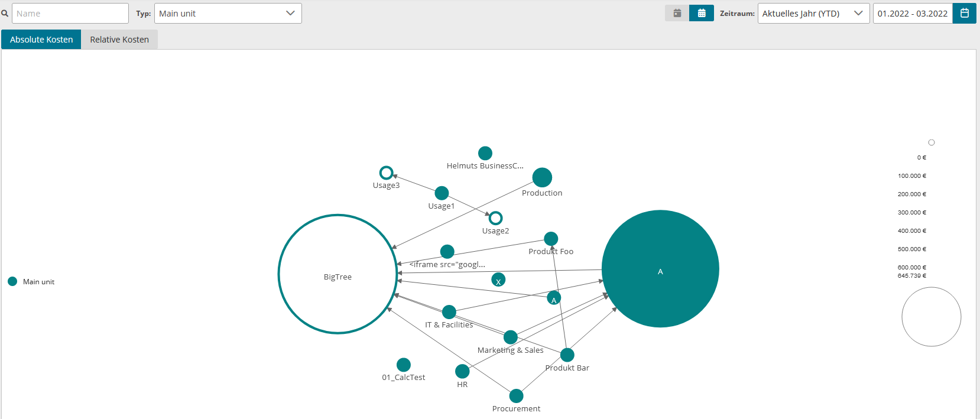The height and width of the screenshot is (419, 980).
Task: Click the 01_CalcTest node
Action: (x=404, y=365)
